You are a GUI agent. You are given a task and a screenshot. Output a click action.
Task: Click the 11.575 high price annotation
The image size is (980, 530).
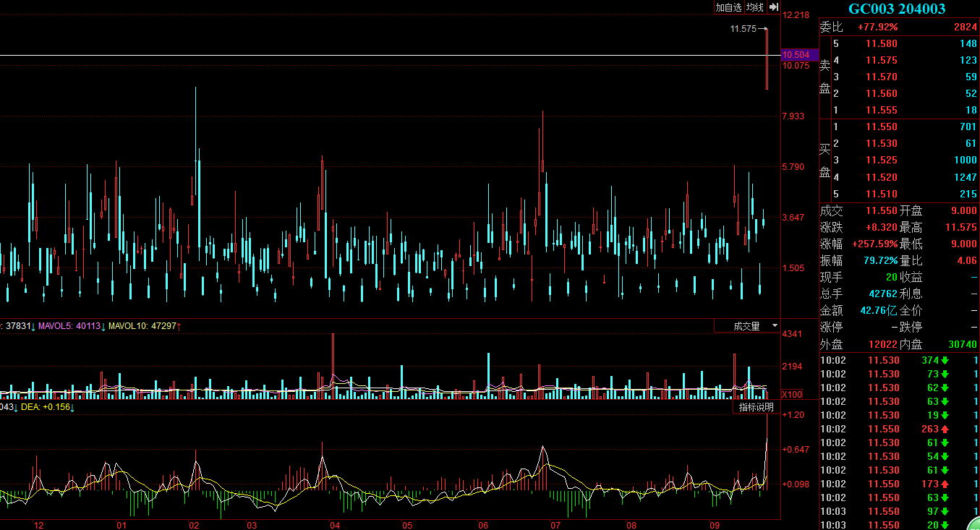point(743,29)
